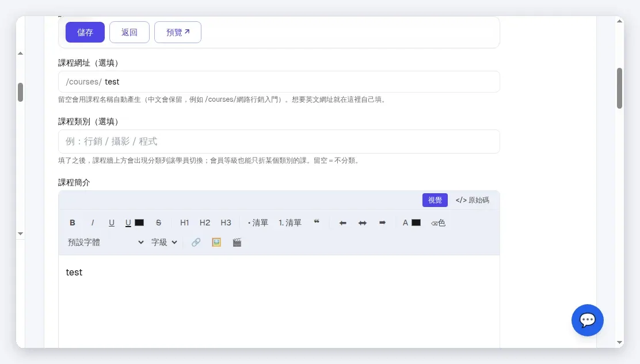Click the /courses/ URL prefix text
Screen dimensions: 640x364
(x=83, y=82)
